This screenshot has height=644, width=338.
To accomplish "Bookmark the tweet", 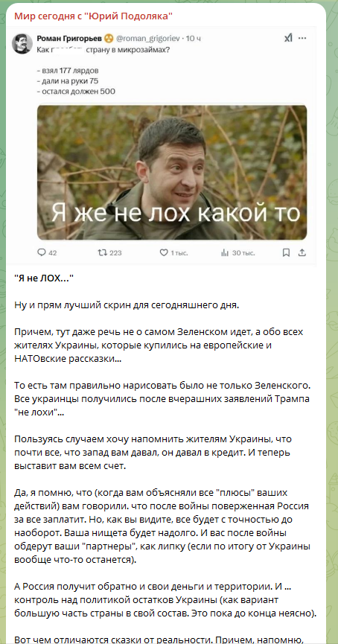I will pos(286,253).
